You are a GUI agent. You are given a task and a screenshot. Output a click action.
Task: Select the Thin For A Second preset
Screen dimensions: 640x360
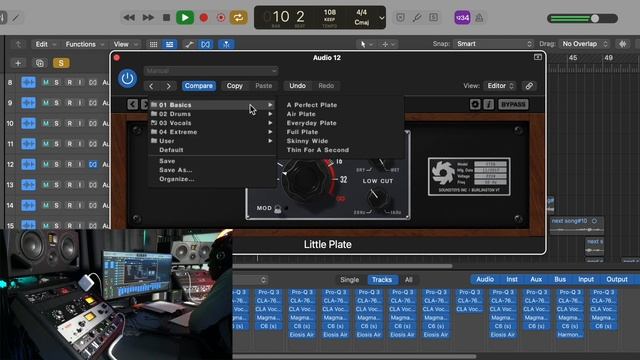318,150
